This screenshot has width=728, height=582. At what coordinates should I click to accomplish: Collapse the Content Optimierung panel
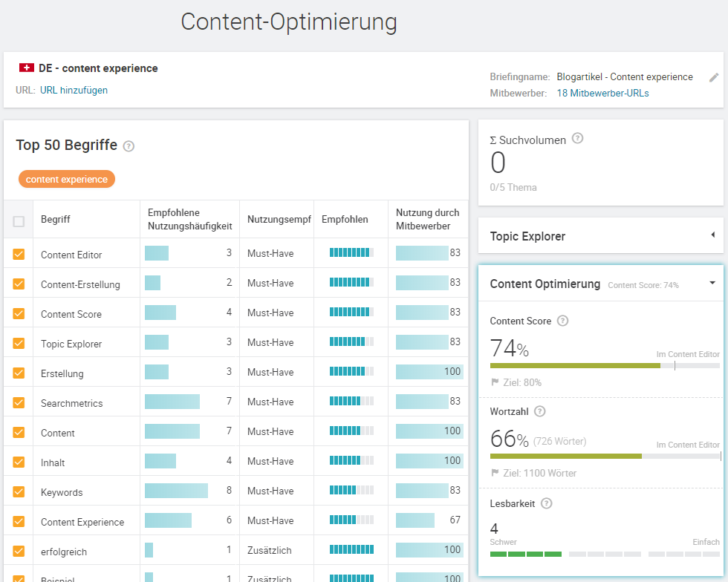coord(712,283)
